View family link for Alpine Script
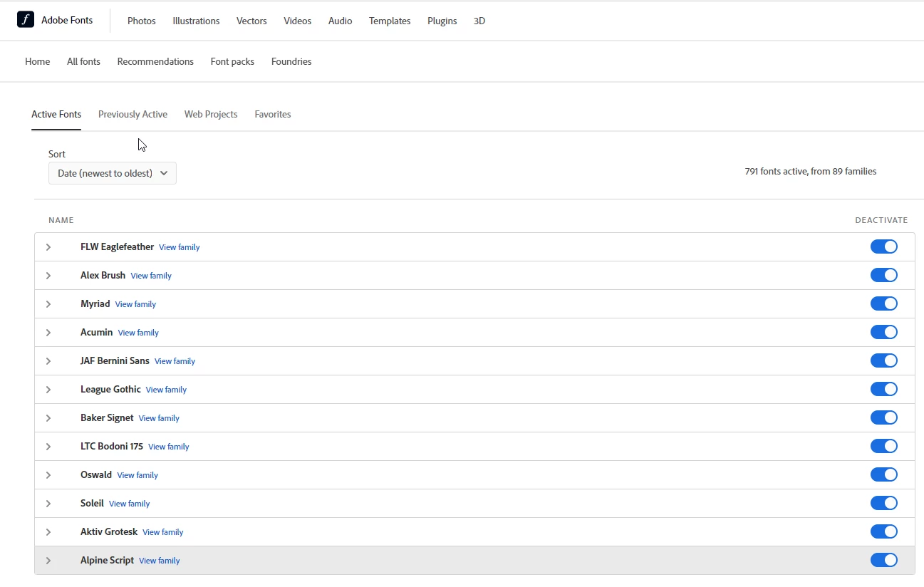Viewport: 924px width, 587px height. pyautogui.click(x=159, y=561)
